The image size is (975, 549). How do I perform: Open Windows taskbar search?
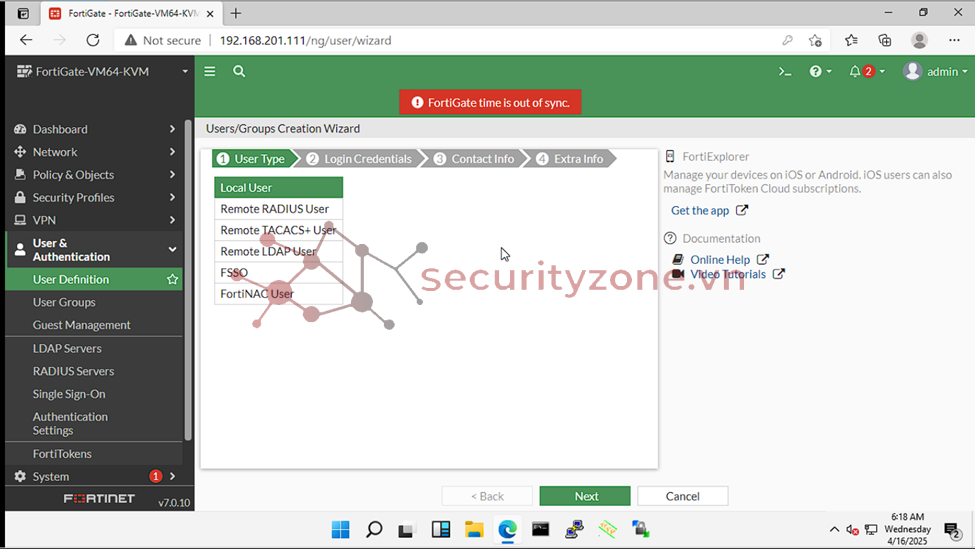click(x=374, y=530)
